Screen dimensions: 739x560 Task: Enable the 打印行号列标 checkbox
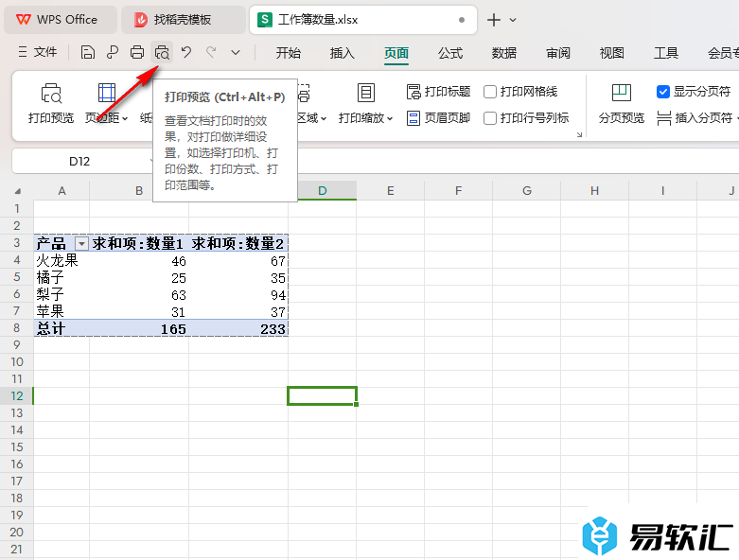point(490,118)
